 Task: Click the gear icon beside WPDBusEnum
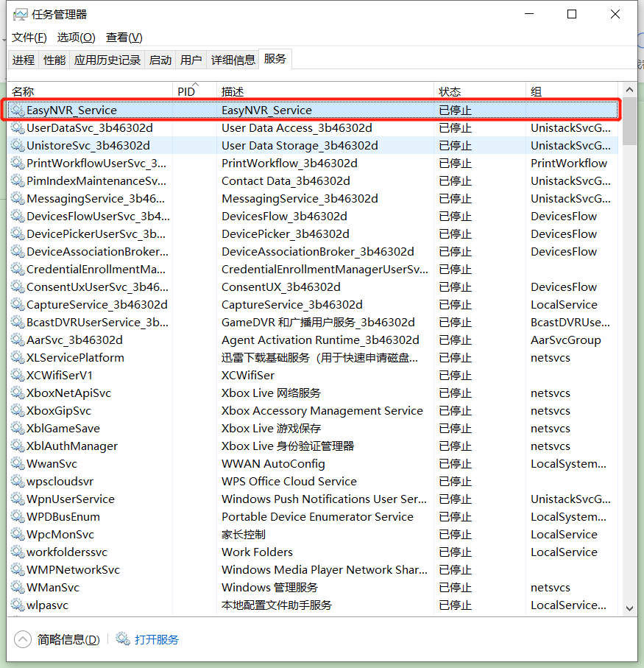18,517
